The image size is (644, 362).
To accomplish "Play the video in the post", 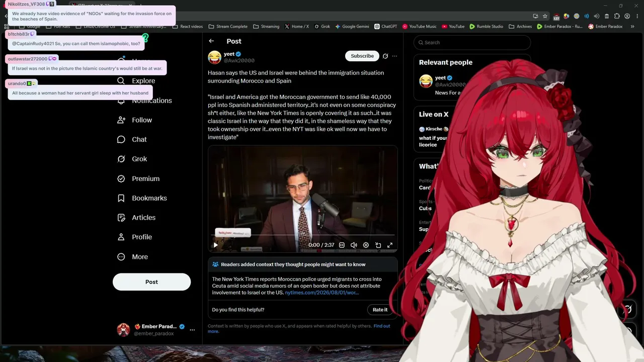I will click(x=216, y=245).
